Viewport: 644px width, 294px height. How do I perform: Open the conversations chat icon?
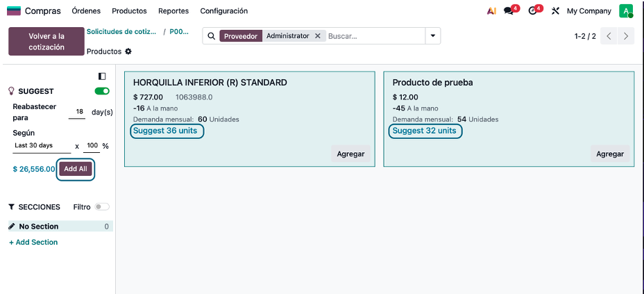pyautogui.click(x=510, y=11)
